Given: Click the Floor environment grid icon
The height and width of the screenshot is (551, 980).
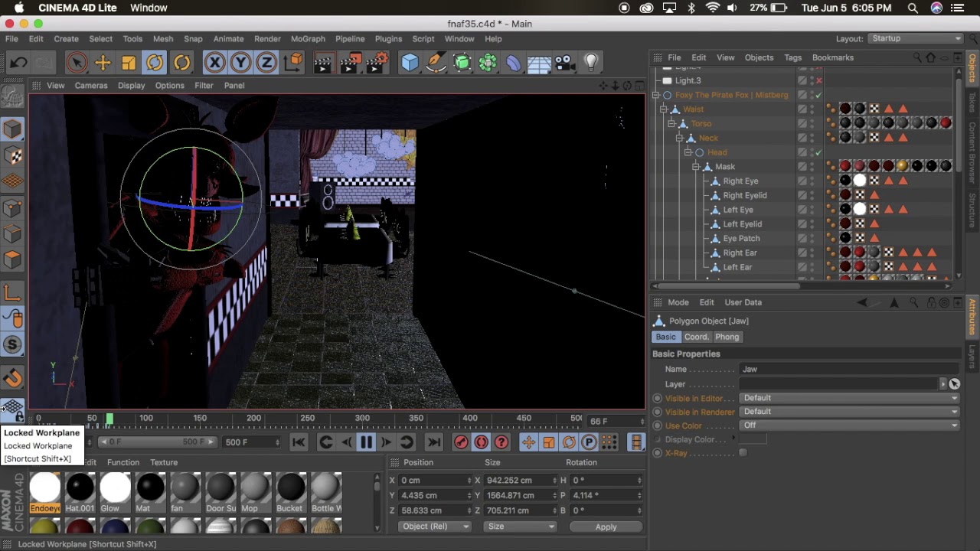Looking at the screenshot, I should [x=539, y=63].
